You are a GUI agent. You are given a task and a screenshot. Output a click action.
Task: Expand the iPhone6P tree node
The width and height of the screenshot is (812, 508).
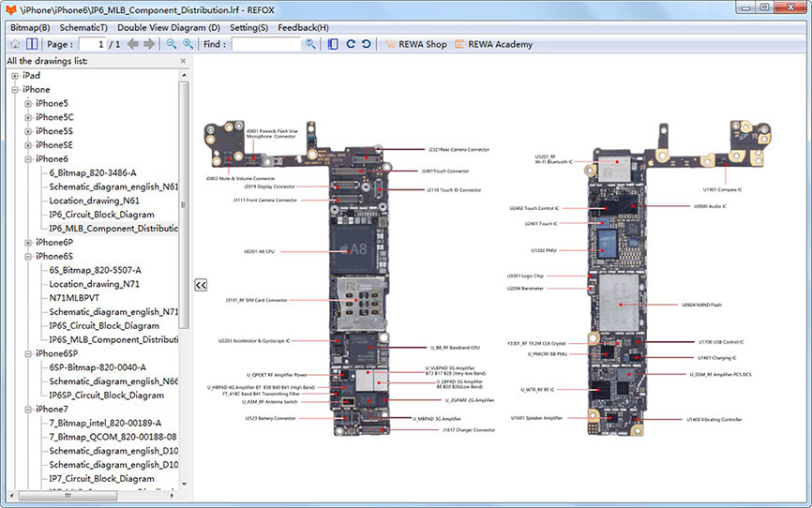[x=28, y=243]
